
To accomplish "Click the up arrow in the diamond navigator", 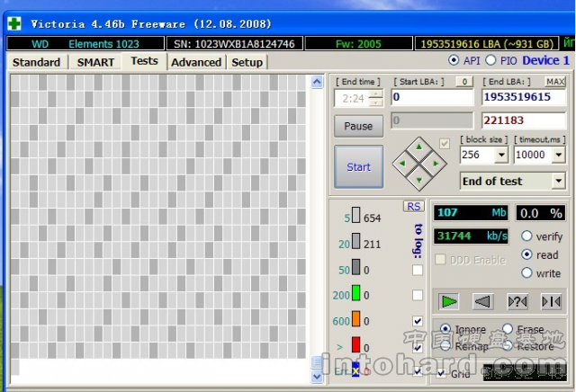I will (419, 147).
